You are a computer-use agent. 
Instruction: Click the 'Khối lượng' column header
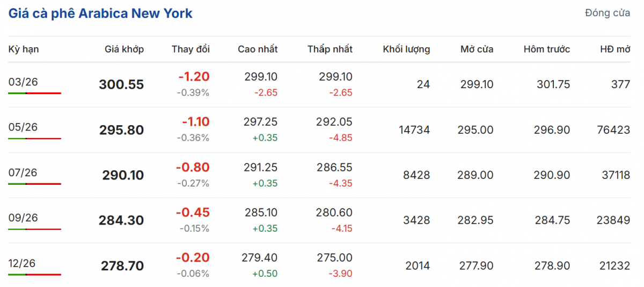pyautogui.click(x=406, y=49)
